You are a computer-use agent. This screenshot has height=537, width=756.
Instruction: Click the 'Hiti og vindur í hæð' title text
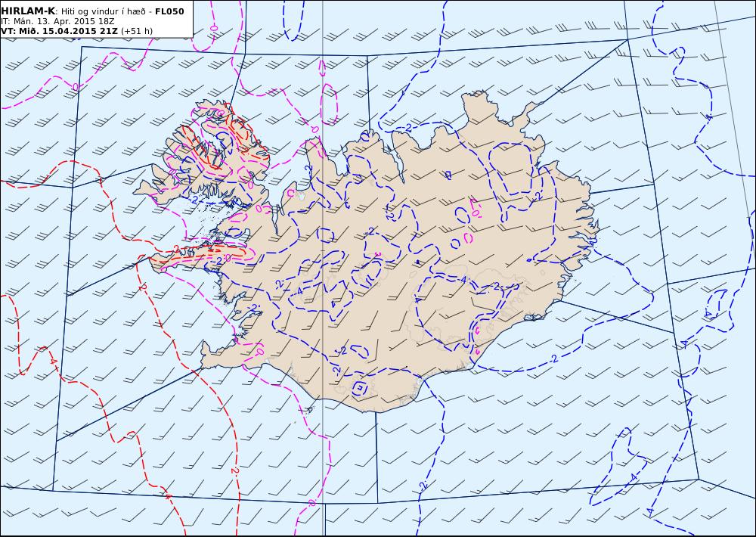coord(103,11)
